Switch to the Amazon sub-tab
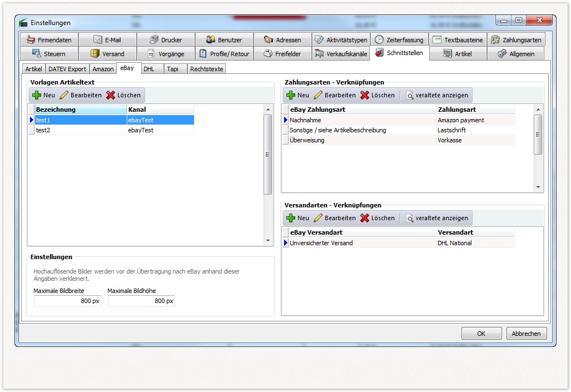Viewport: 571px width, 392px height. point(103,69)
